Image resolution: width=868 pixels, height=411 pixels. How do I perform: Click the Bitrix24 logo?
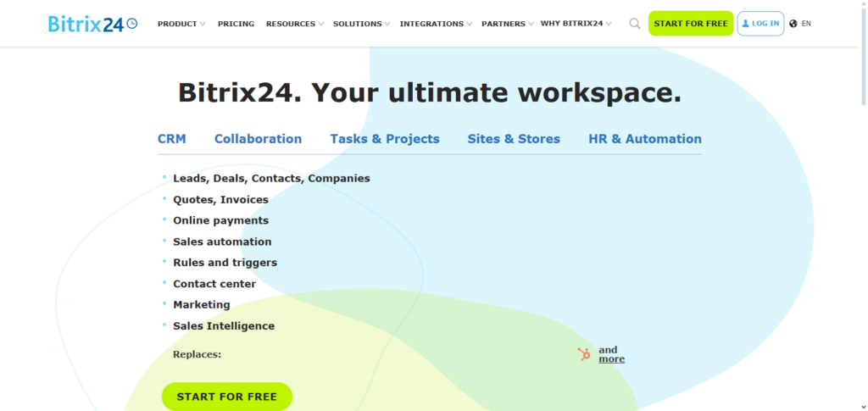[x=92, y=24]
